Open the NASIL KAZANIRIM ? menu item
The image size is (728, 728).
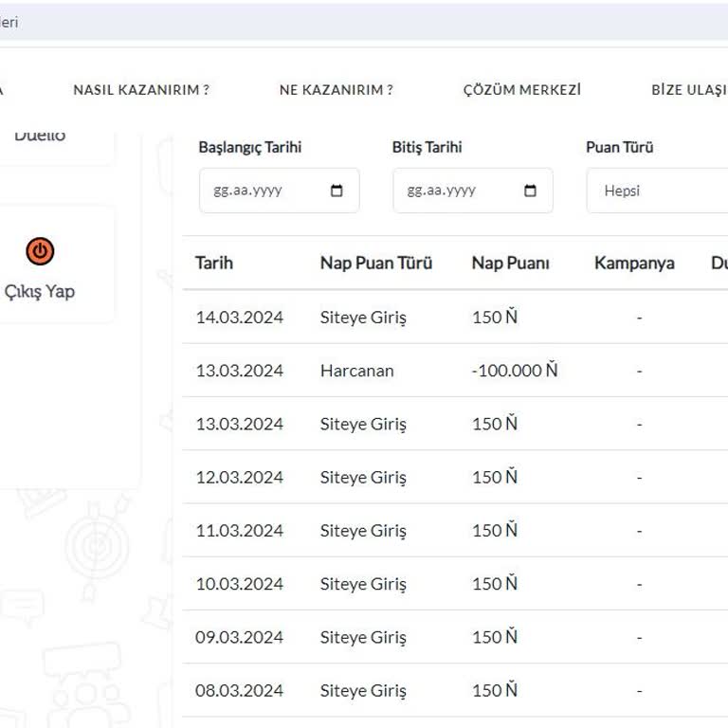click(141, 90)
